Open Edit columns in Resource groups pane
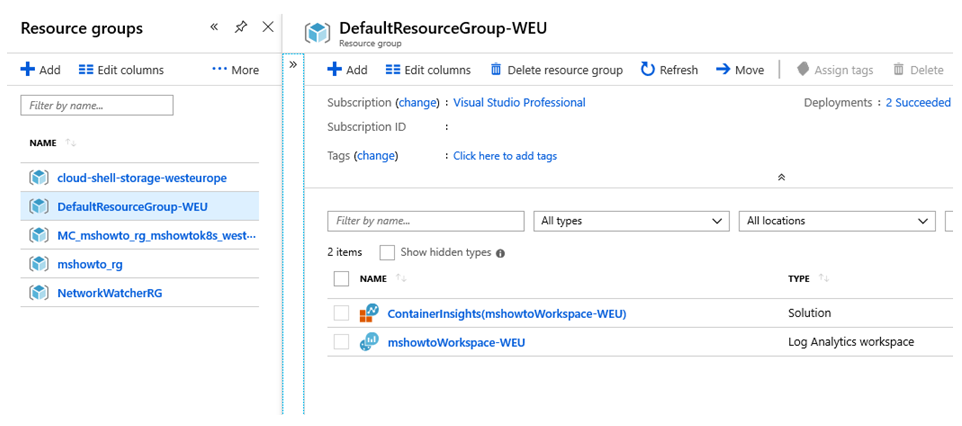962x426 pixels. click(x=121, y=70)
